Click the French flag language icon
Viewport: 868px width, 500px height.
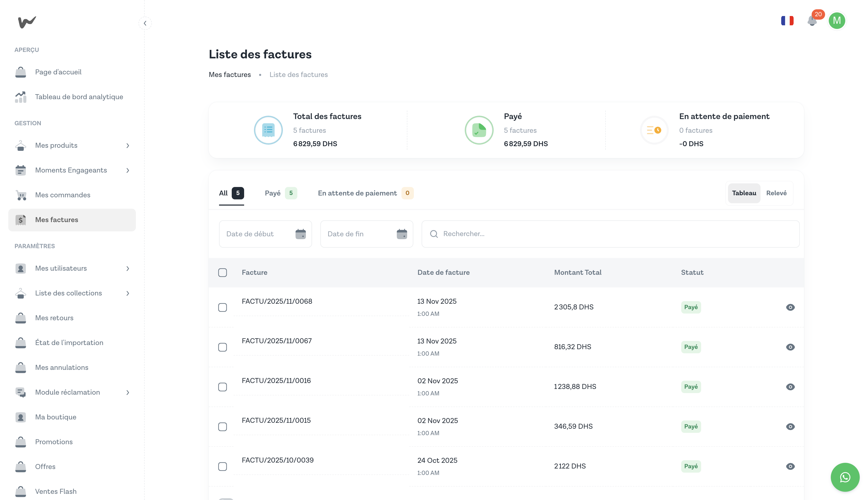(787, 21)
